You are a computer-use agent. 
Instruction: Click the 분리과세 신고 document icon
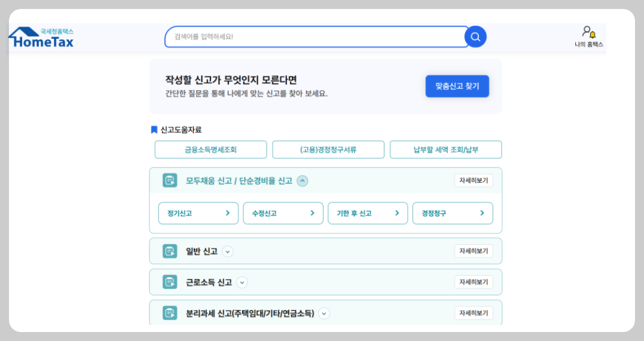[170, 313]
